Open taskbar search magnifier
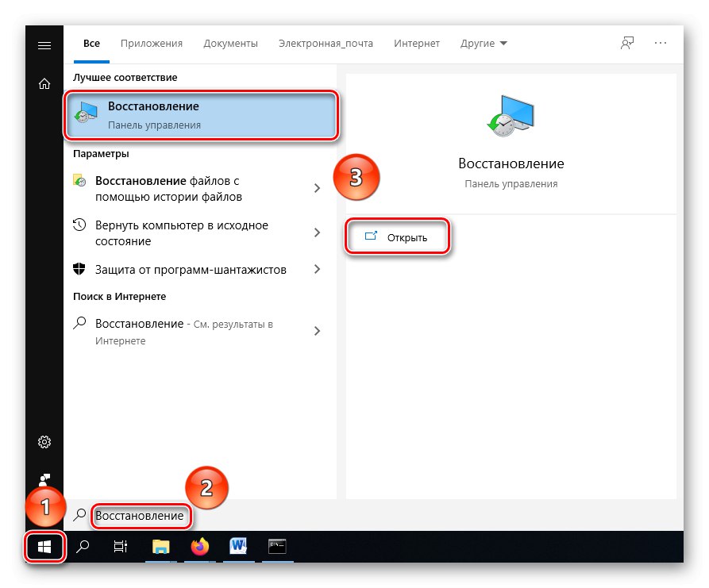 click(83, 547)
